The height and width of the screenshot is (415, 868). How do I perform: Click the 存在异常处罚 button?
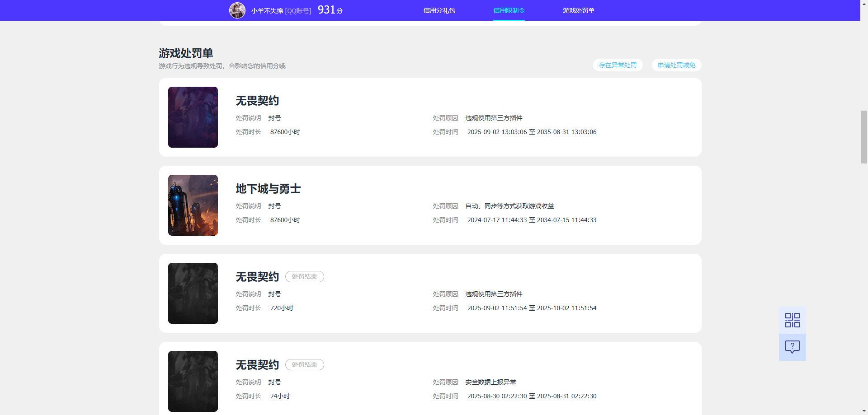[618, 65]
